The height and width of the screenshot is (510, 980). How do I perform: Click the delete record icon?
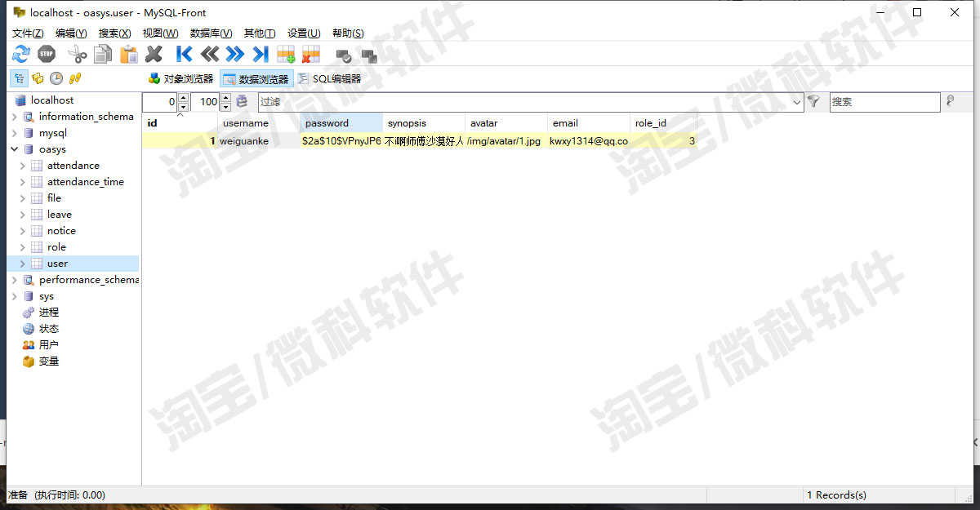[x=311, y=55]
